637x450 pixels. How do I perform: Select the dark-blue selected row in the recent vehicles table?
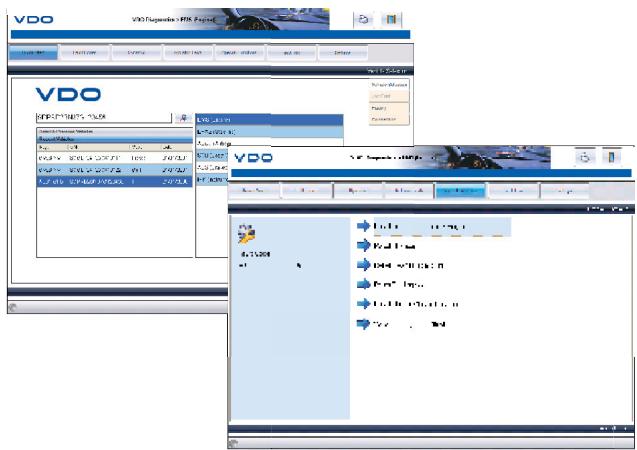coord(115,182)
